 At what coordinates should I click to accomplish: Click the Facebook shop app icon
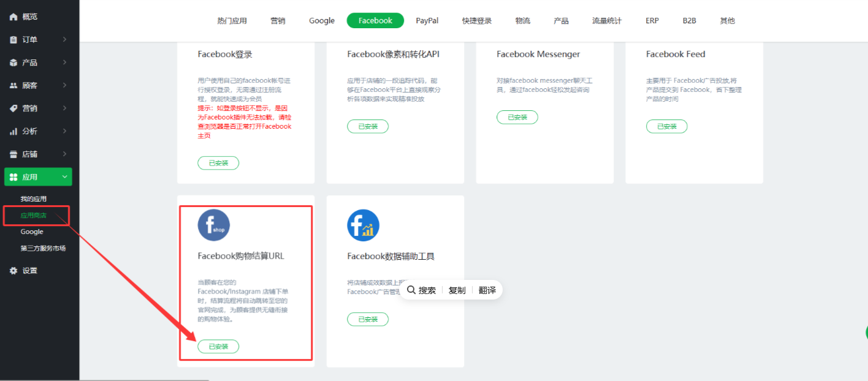pyautogui.click(x=213, y=225)
